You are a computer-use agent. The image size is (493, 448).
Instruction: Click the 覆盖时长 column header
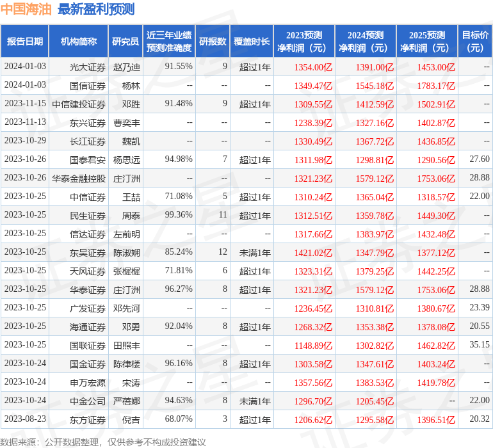click(252, 41)
